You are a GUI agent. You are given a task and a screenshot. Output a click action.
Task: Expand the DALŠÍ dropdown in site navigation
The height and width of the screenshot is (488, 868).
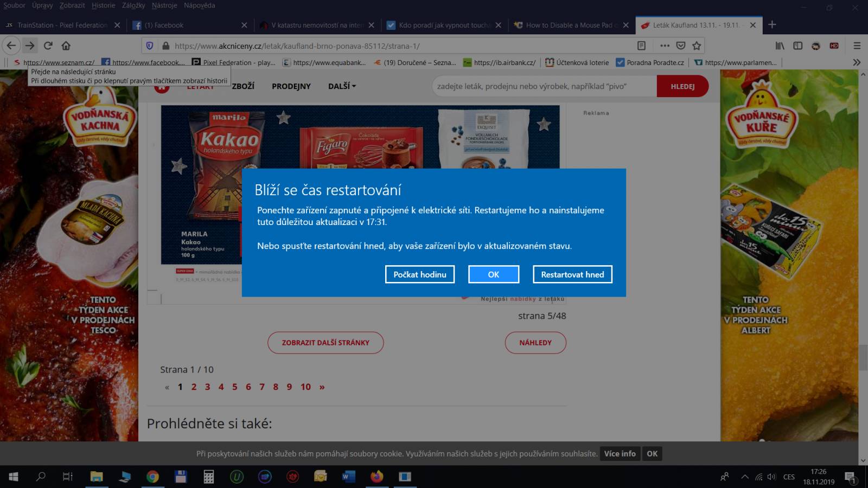(342, 86)
